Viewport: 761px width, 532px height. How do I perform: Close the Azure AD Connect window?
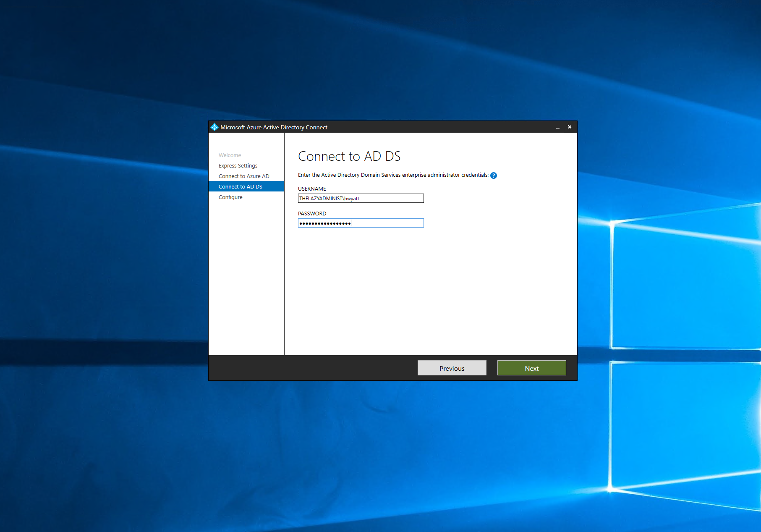pos(570,127)
